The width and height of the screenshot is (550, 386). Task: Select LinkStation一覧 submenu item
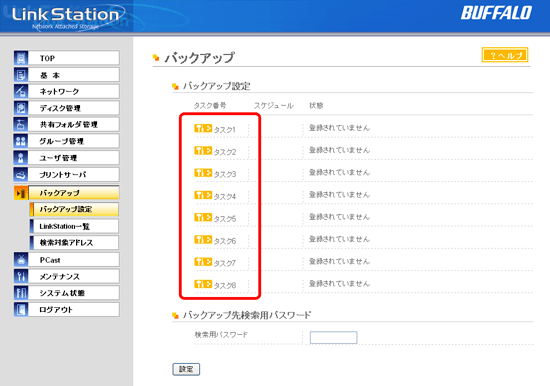tap(74, 226)
